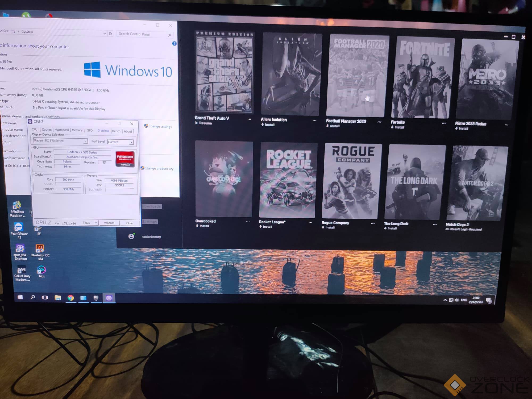Viewport: 532px width, 399px height.
Task: Open the speaker volume tray icon
Action: click(457, 300)
